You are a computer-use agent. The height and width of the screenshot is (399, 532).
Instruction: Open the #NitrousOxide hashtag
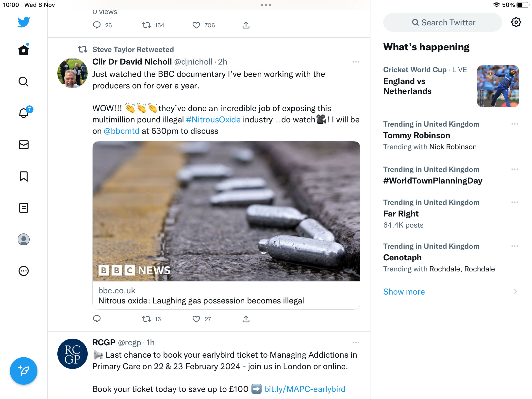[x=213, y=120]
